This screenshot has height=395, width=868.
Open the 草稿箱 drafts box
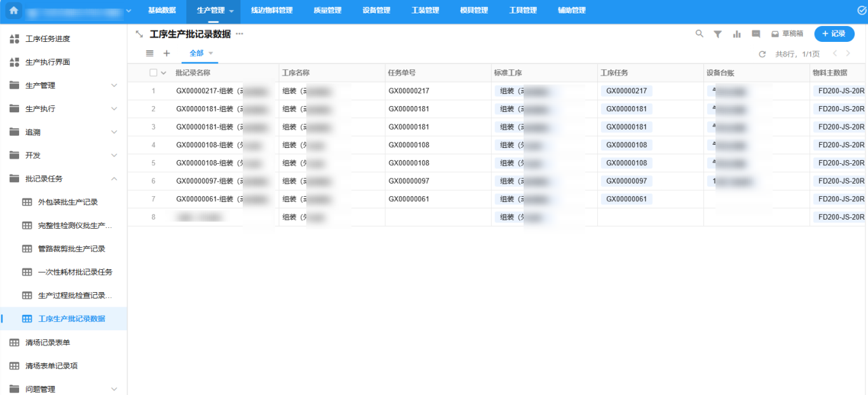(x=787, y=34)
